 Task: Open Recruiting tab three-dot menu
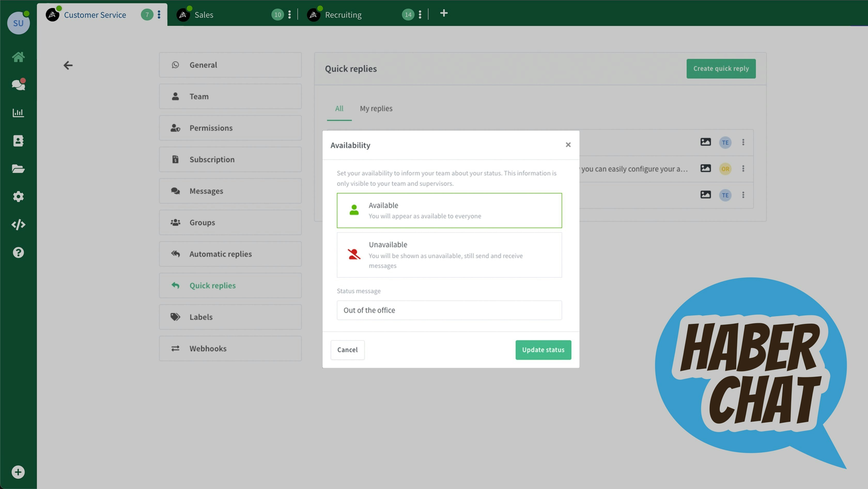pos(420,14)
